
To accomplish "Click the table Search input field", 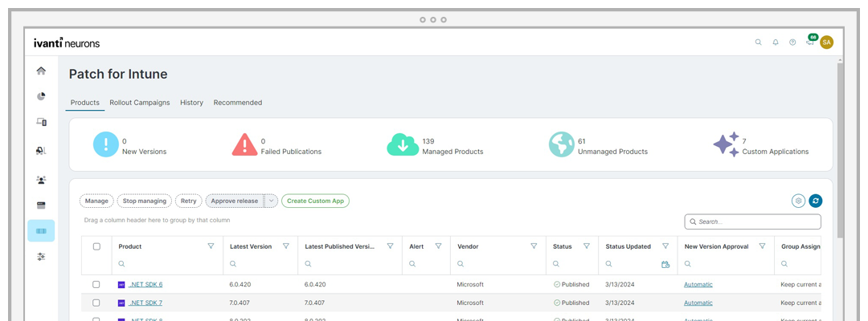I will (753, 221).
